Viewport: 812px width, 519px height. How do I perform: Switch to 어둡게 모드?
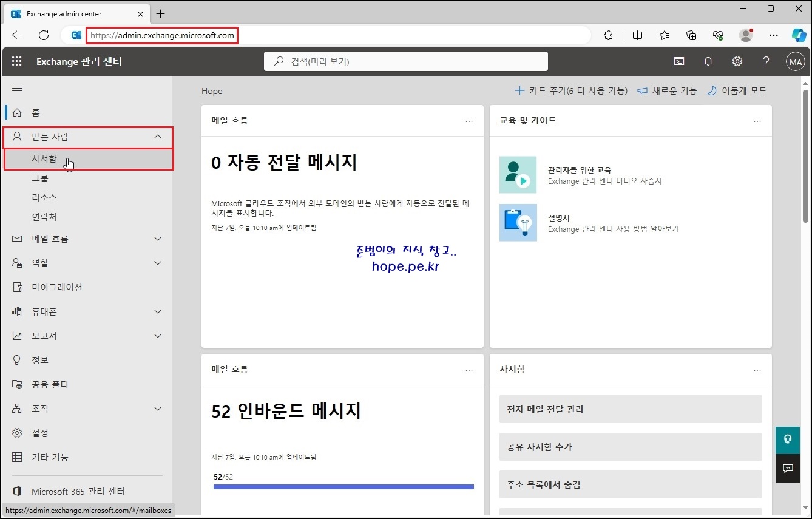click(737, 90)
